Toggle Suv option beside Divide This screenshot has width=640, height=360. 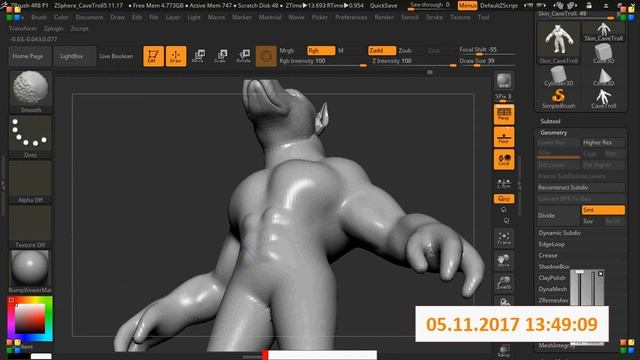pyautogui.click(x=588, y=221)
